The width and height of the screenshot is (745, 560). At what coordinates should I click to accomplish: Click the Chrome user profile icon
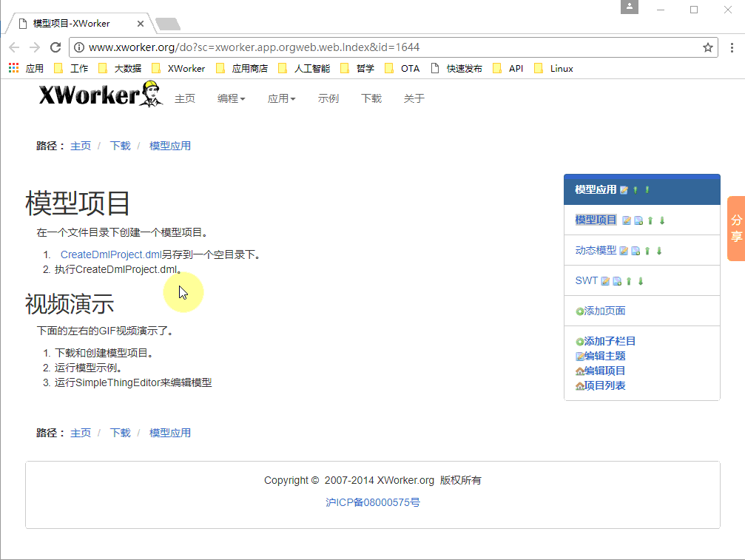pos(630,7)
